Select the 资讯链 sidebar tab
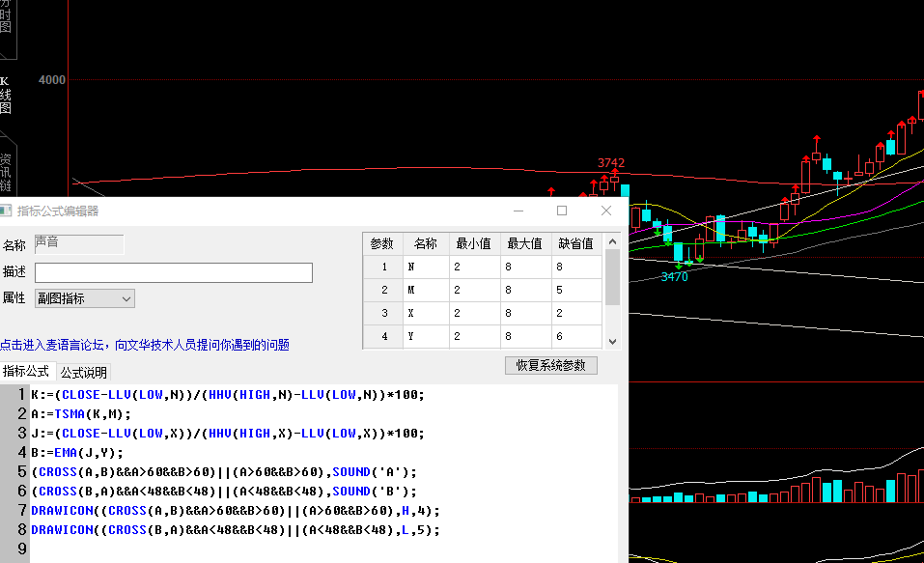Viewport: 924px width, 563px height. [x=6, y=172]
